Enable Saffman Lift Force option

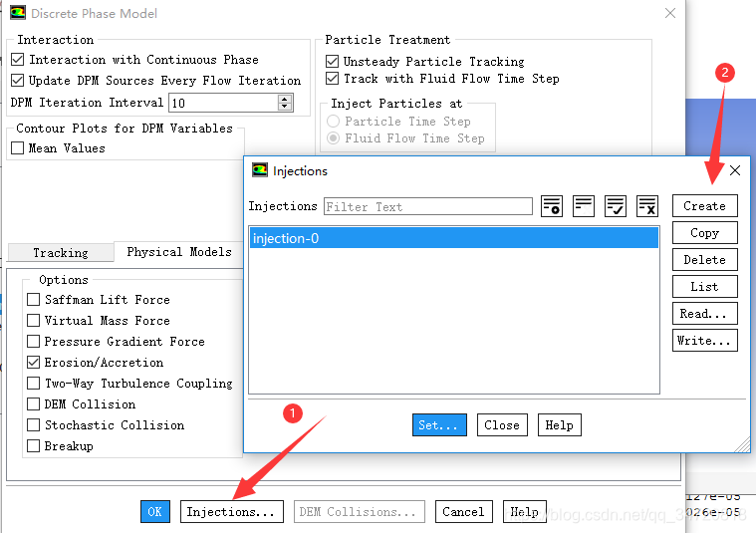click(x=33, y=300)
